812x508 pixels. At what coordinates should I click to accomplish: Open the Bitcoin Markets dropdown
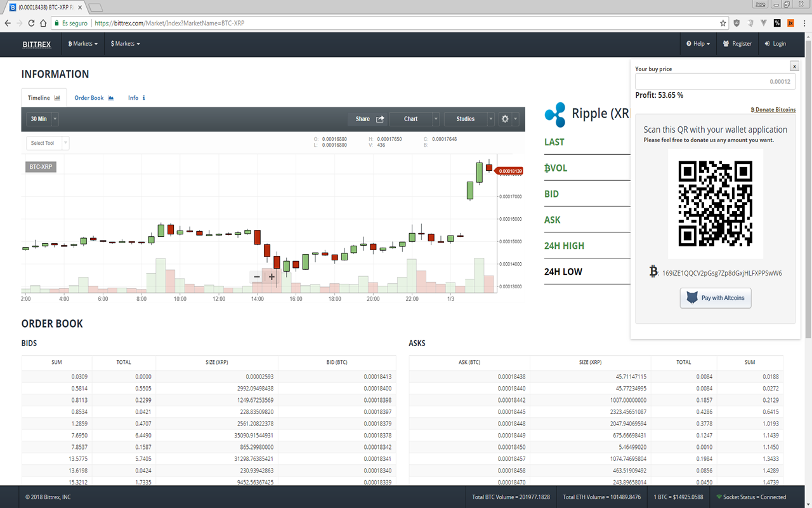pos(83,44)
